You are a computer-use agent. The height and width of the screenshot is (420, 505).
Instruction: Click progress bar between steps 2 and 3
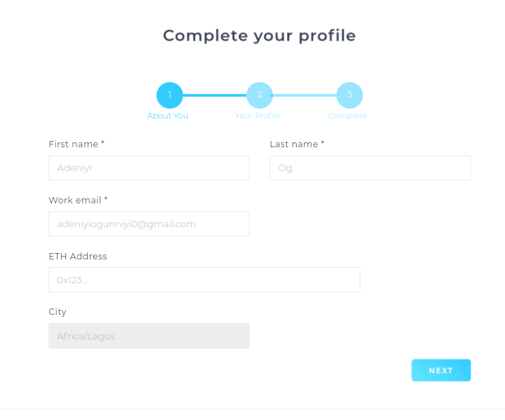click(x=304, y=95)
